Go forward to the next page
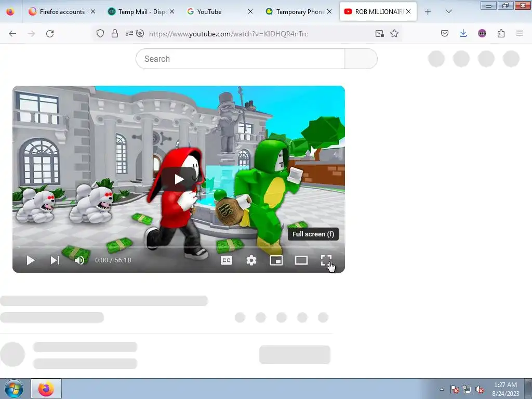Image resolution: width=532 pixels, height=399 pixels. (x=31, y=34)
